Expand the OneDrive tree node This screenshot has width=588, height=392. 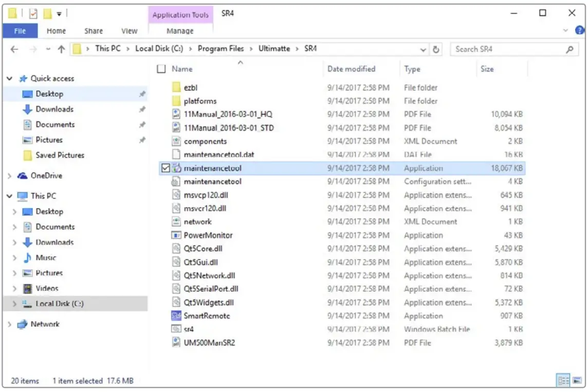tap(10, 176)
